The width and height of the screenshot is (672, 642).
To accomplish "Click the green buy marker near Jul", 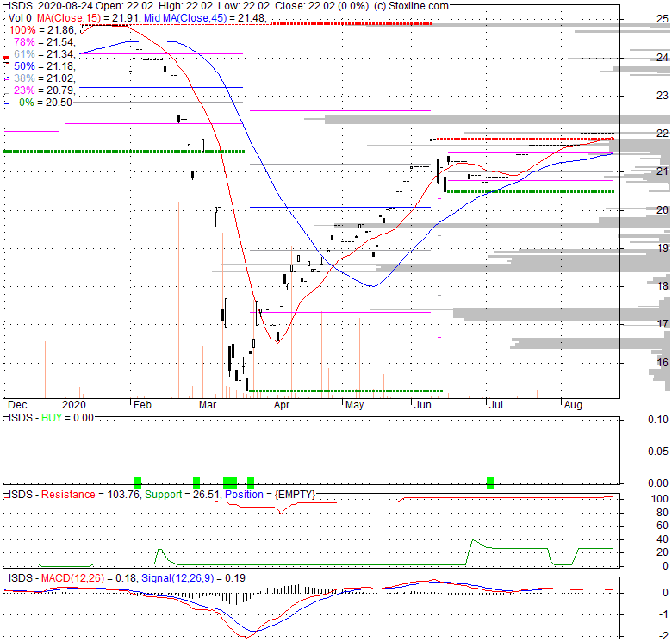I will [490, 483].
